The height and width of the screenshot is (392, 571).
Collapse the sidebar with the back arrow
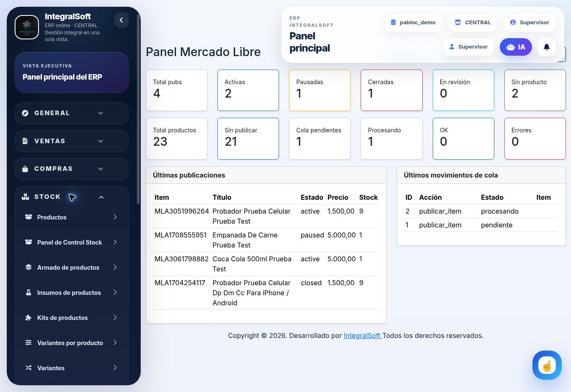pos(121,20)
